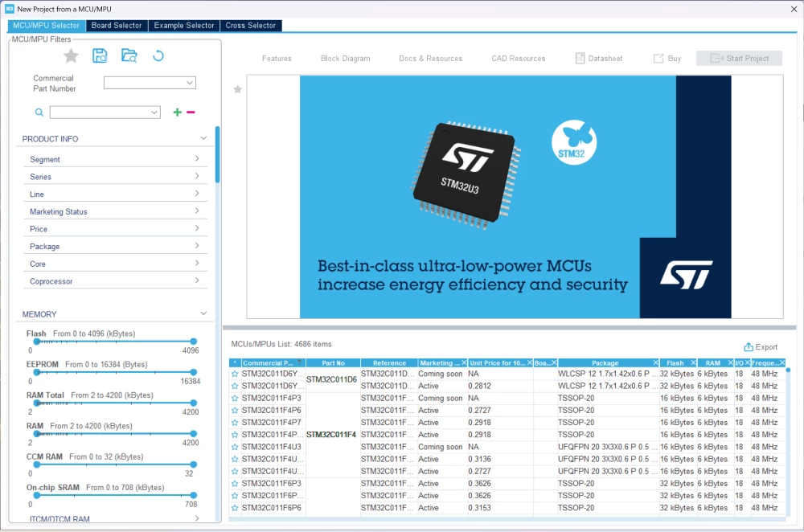Open the Commercial Part Number dropdown
Screen dimensions: 804x532
(150, 83)
